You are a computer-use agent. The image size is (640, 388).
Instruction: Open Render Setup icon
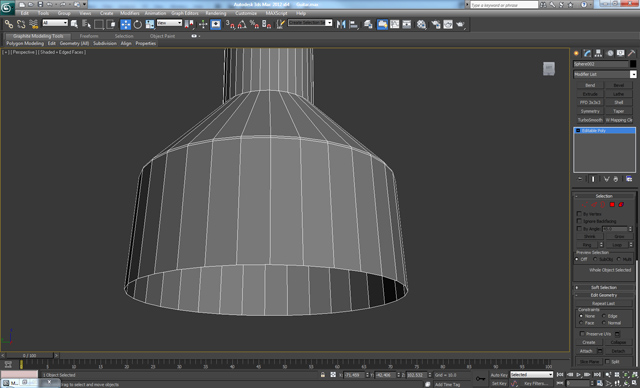pyautogui.click(x=436, y=24)
